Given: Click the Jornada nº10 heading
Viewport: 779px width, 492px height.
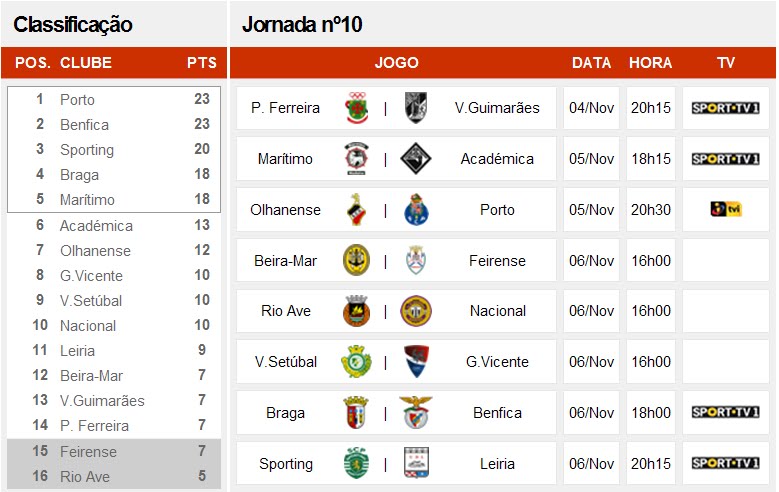Looking at the screenshot, I should (x=302, y=24).
